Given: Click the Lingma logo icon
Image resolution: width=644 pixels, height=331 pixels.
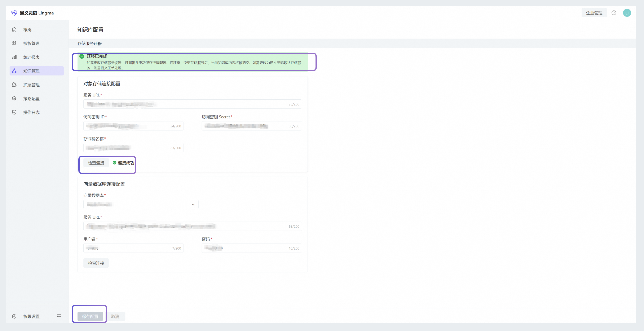Looking at the screenshot, I should tap(14, 13).
